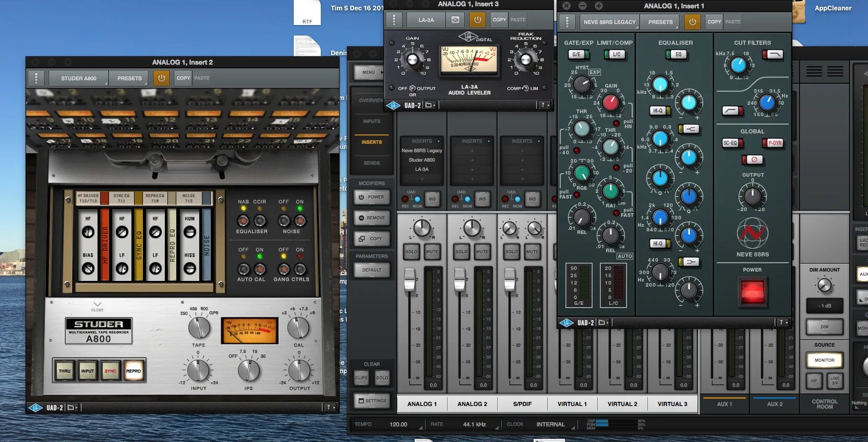
Task: Click the Studer VU meter display
Action: pyautogui.click(x=249, y=330)
